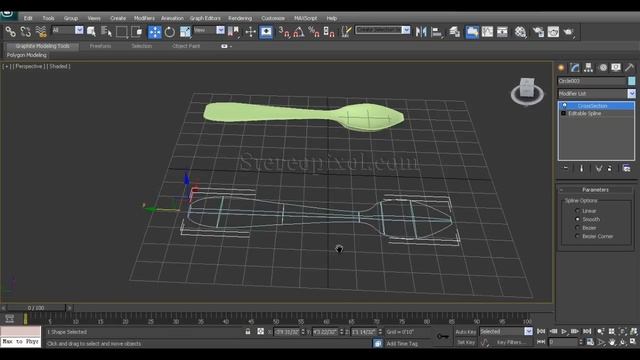Switch to the Object Paint ribbon tab

pyautogui.click(x=186, y=46)
